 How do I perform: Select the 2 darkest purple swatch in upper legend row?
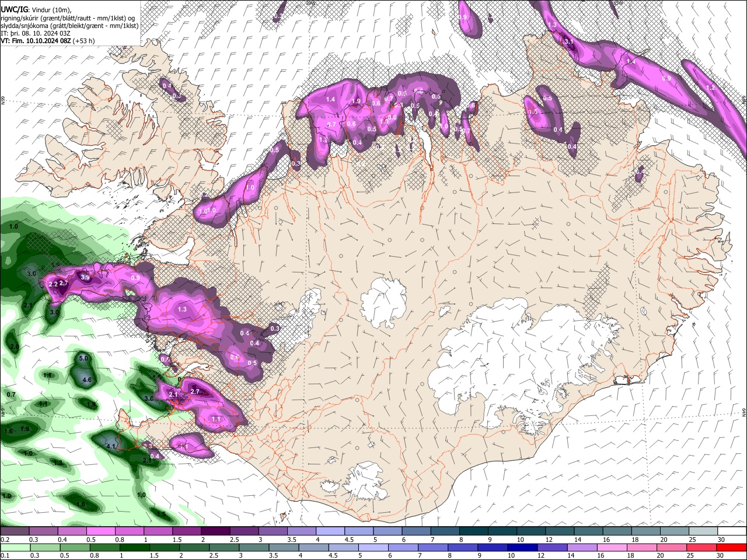tap(215, 531)
